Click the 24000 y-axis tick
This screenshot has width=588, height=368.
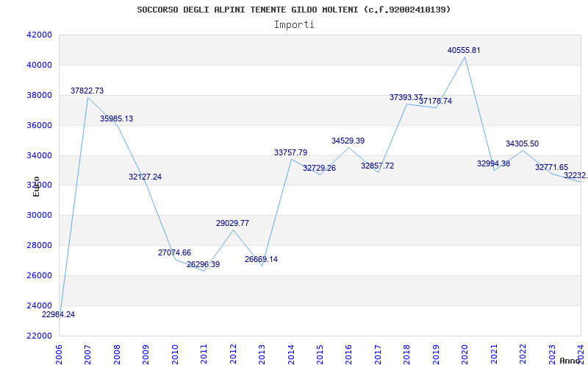(x=39, y=305)
